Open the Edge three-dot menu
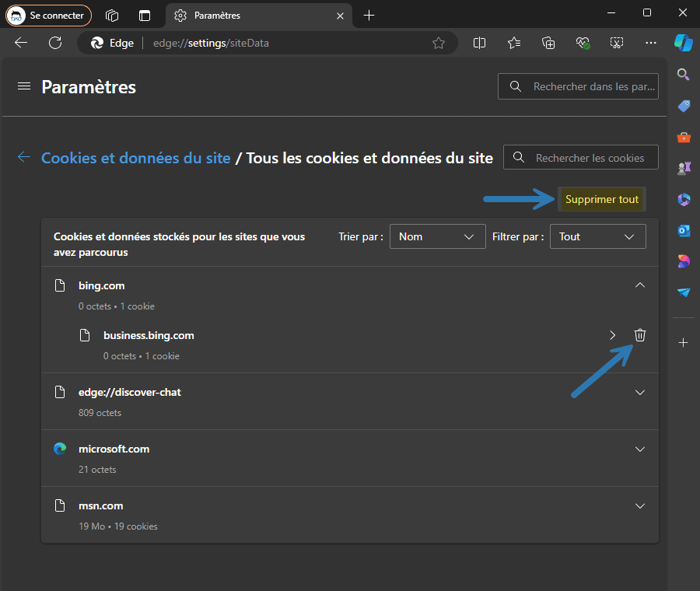Viewport: 700px width, 591px height. [651, 43]
